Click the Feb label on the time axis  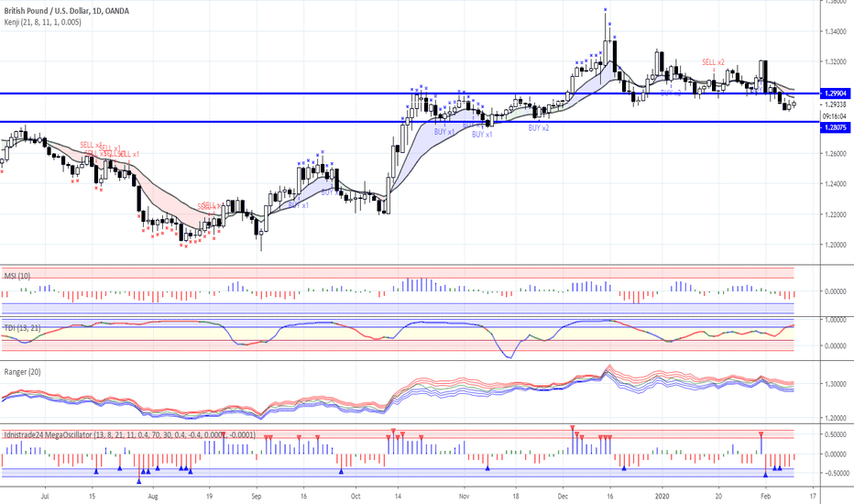[x=765, y=497]
